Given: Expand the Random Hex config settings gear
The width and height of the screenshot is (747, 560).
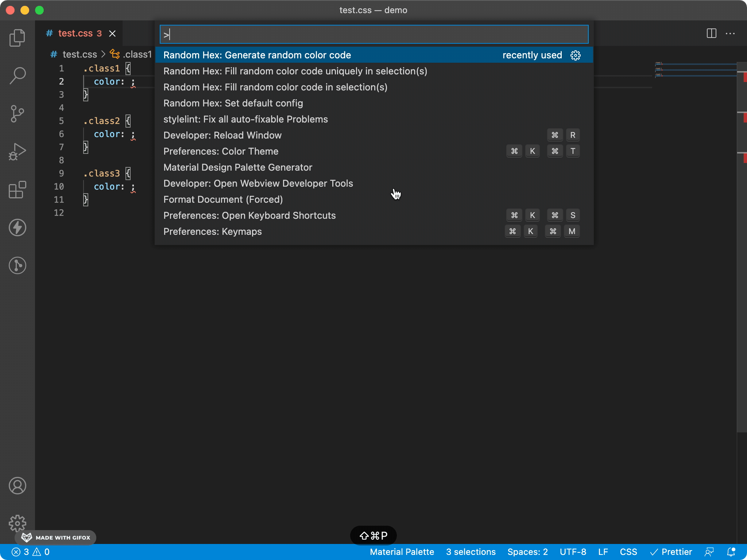Looking at the screenshot, I should coord(576,55).
